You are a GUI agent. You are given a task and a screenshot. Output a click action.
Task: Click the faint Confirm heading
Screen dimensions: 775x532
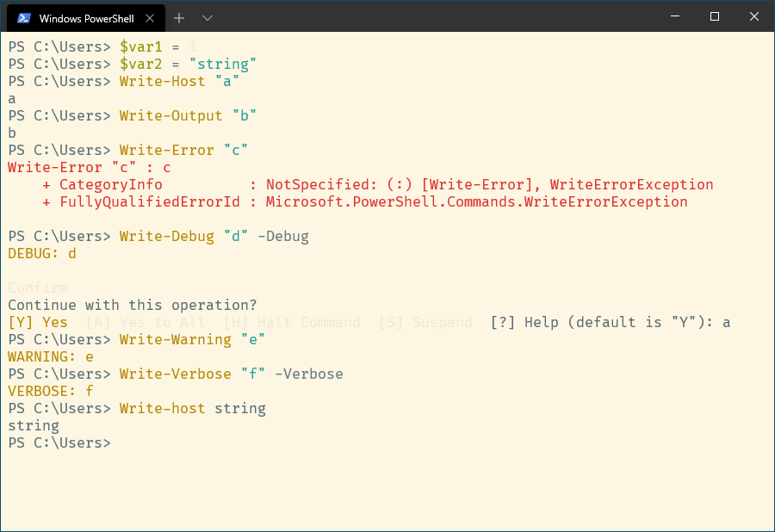click(x=38, y=288)
